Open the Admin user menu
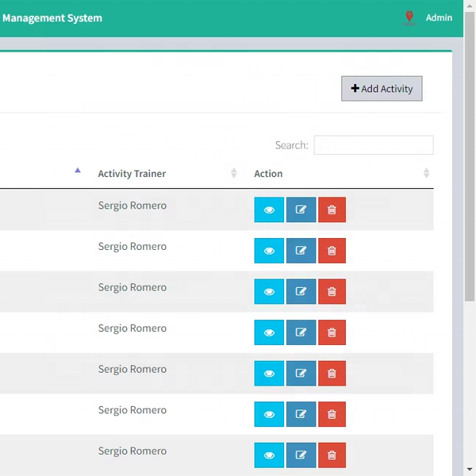This screenshot has width=476, height=476. 439,17
